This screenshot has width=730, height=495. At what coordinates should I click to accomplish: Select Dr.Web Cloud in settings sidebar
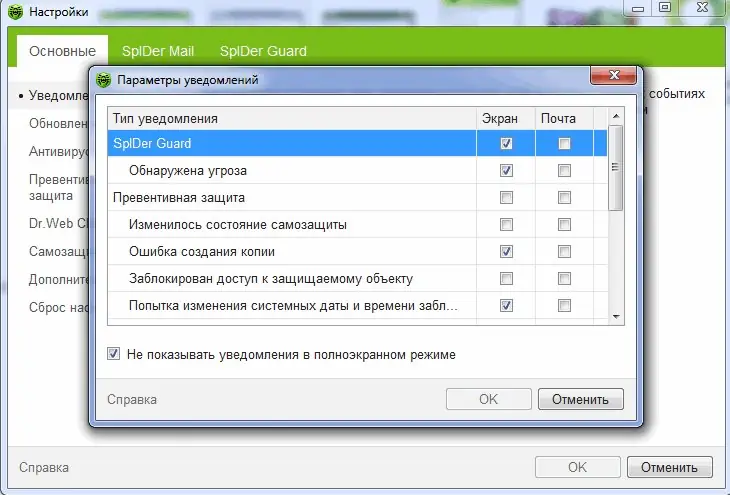[x=58, y=224]
